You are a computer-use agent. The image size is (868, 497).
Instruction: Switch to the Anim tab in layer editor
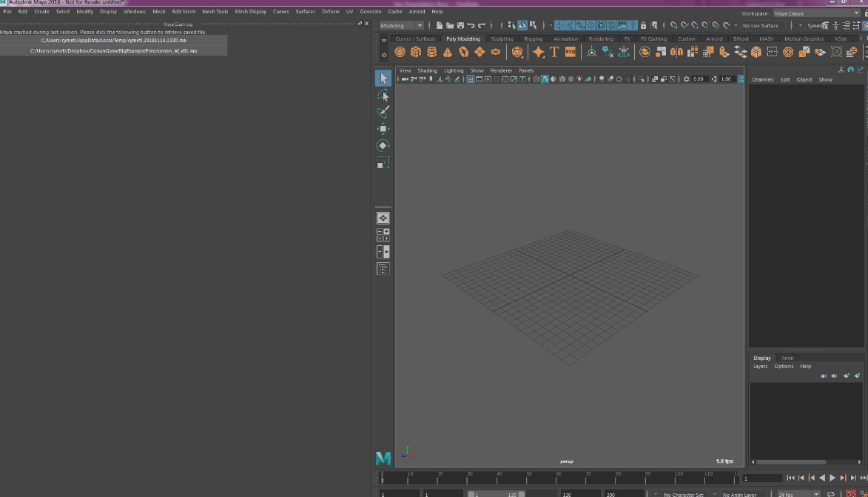coord(787,358)
